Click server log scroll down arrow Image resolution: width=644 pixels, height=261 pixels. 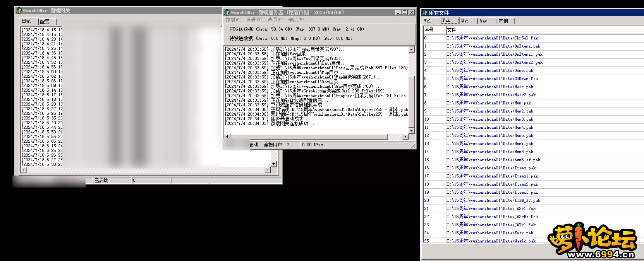412,131
